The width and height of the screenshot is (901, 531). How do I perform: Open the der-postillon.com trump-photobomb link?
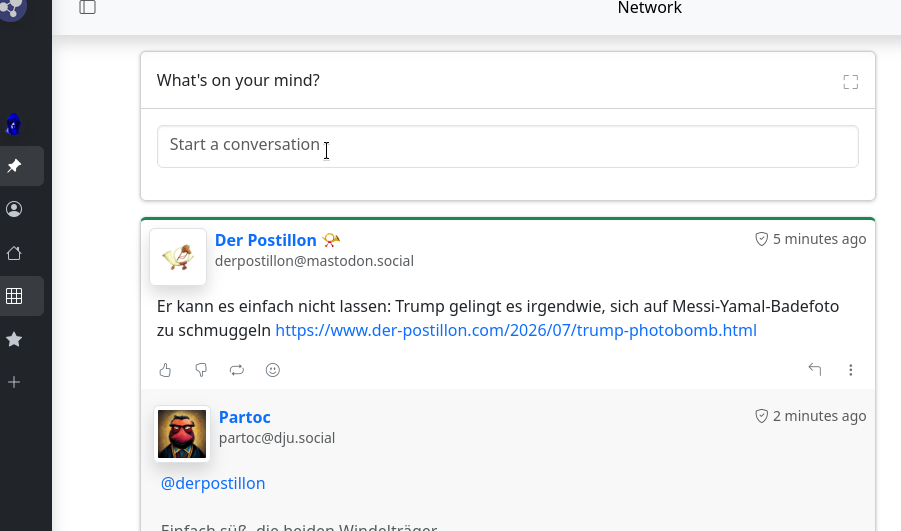(516, 330)
